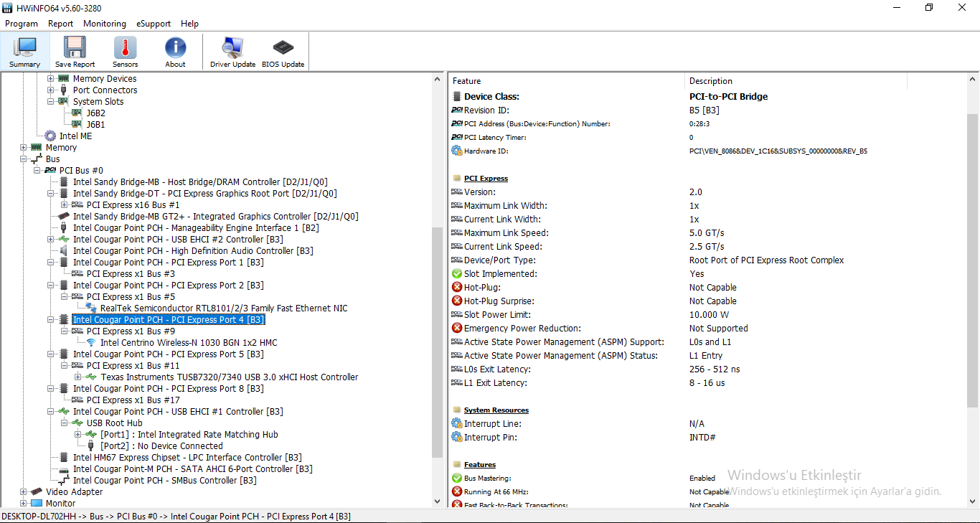Click the Device Class chip icon
This screenshot has width=980, height=523.
click(457, 96)
